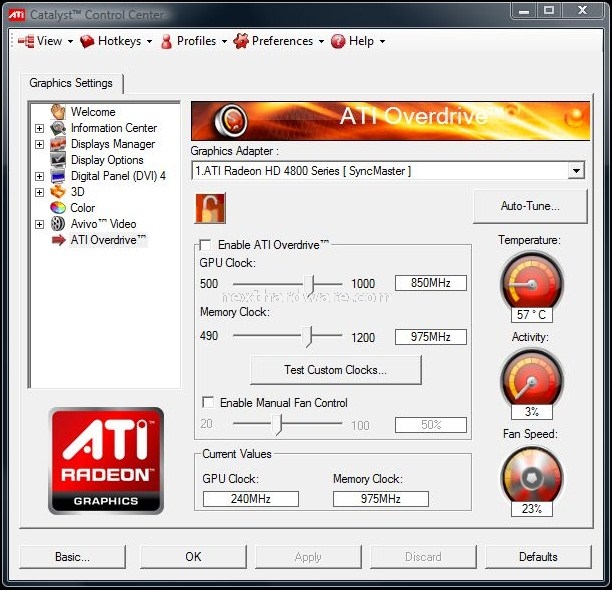Click the 23% fan speed readout
The height and width of the screenshot is (590, 612).
[x=532, y=509]
